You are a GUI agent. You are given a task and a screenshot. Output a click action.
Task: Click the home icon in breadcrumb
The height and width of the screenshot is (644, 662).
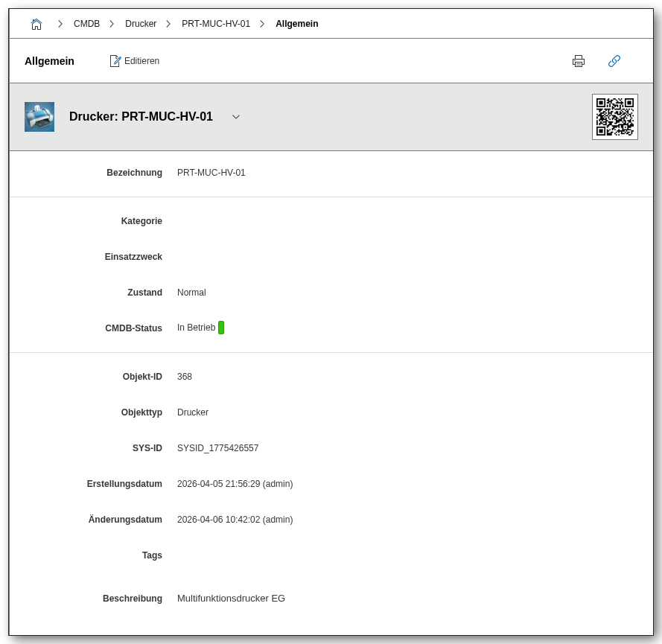click(36, 24)
